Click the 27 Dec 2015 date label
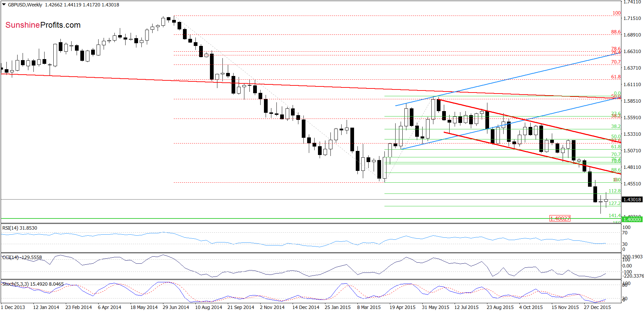 pyautogui.click(x=597, y=307)
